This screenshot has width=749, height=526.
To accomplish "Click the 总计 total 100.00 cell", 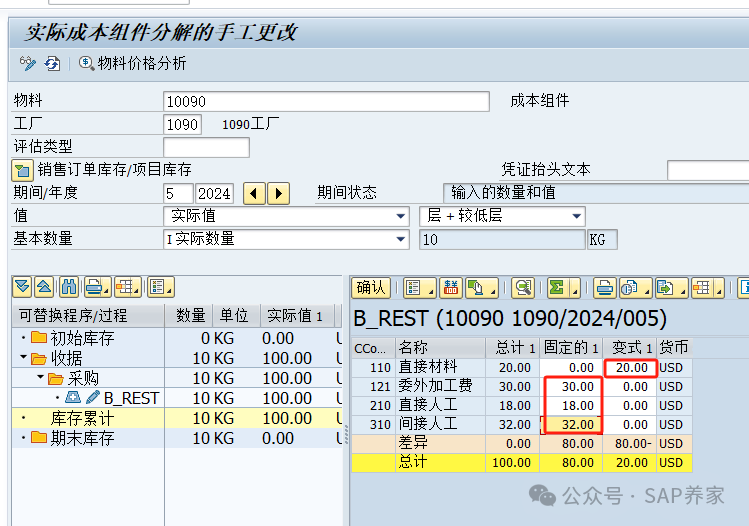I will point(512,462).
